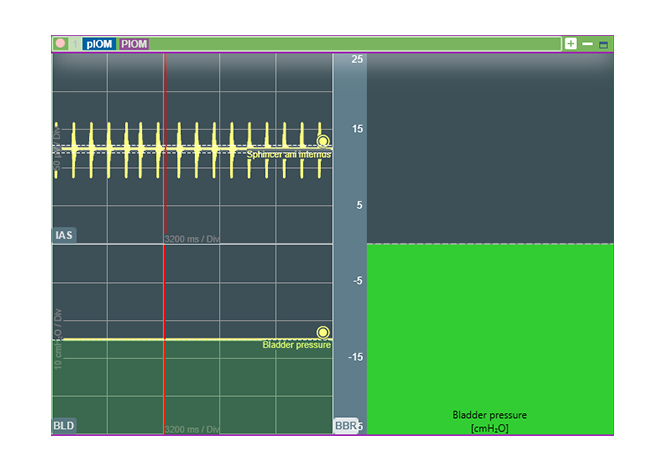Click 3200 ms / Div in IAS chart

tap(192, 239)
